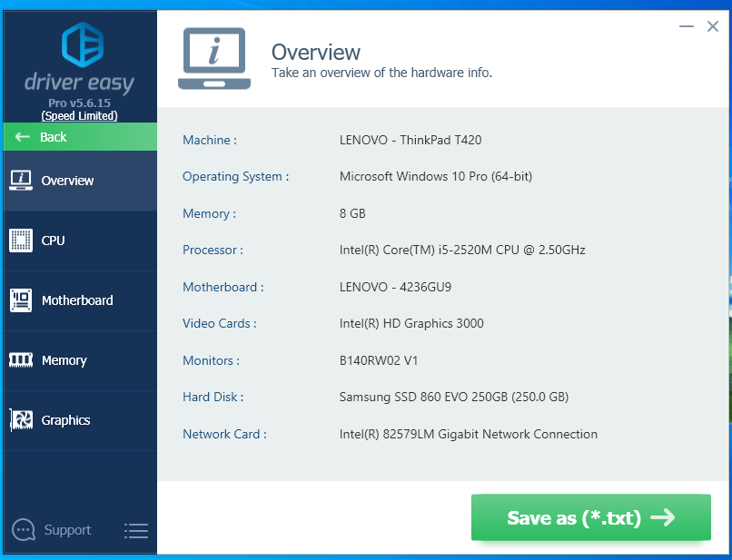Click the 'Memory :' label in details
The image size is (732, 560).
pyautogui.click(x=209, y=213)
